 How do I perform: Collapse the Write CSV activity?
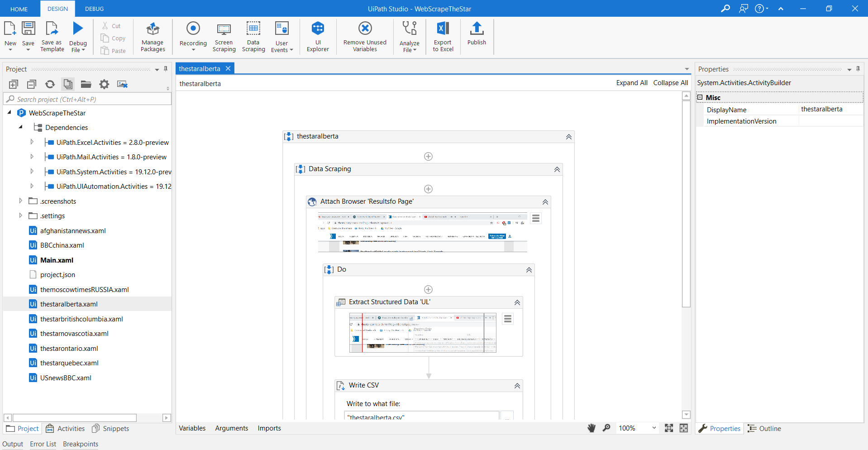pos(517,386)
